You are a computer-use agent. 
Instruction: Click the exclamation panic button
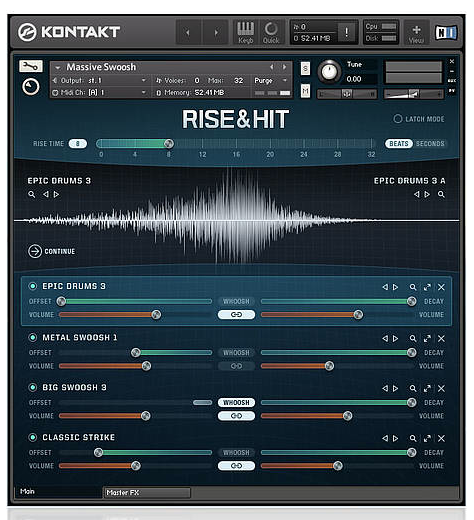pos(346,32)
